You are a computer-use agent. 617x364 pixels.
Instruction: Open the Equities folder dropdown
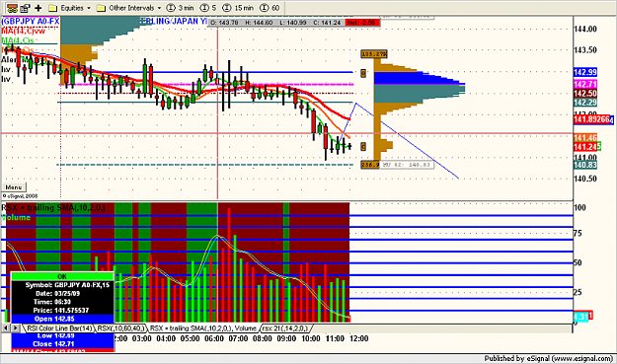(x=70, y=8)
